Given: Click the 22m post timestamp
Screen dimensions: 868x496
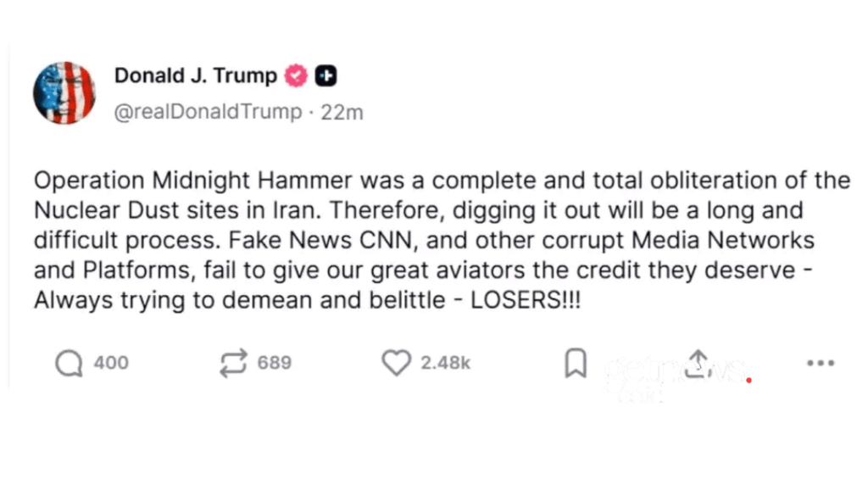Looking at the screenshot, I should pos(342,112).
